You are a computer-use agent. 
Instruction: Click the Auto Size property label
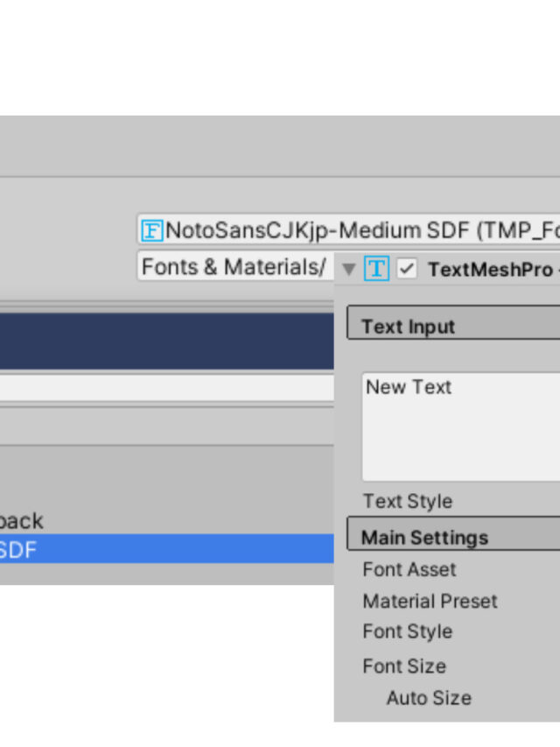pyautogui.click(x=429, y=698)
